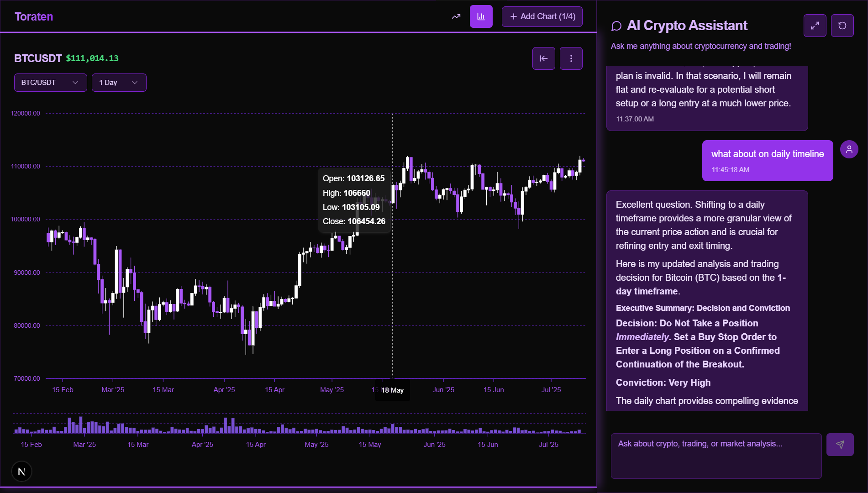Open the Next.js N dev badge
Viewport: 868px width, 493px height.
point(21,472)
